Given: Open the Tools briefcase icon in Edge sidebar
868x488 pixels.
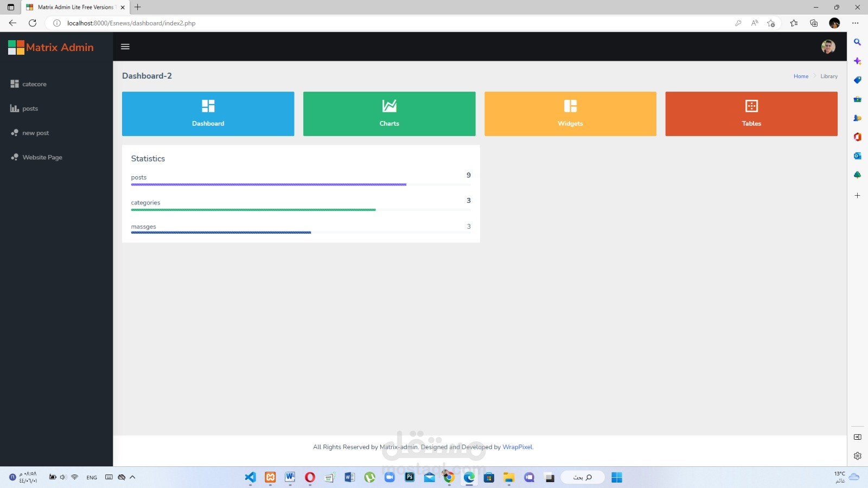Looking at the screenshot, I should tap(857, 99).
